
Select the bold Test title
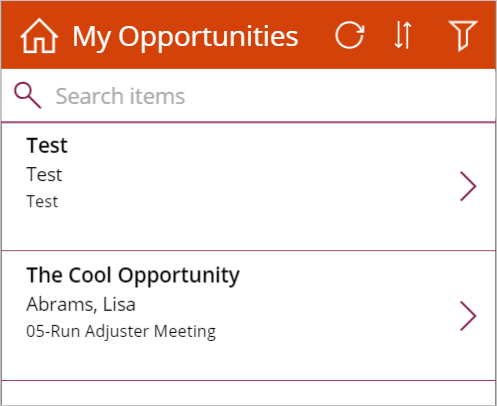point(47,146)
